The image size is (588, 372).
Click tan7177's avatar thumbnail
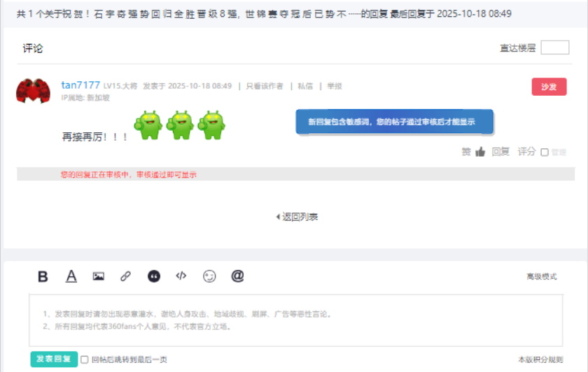(33, 91)
